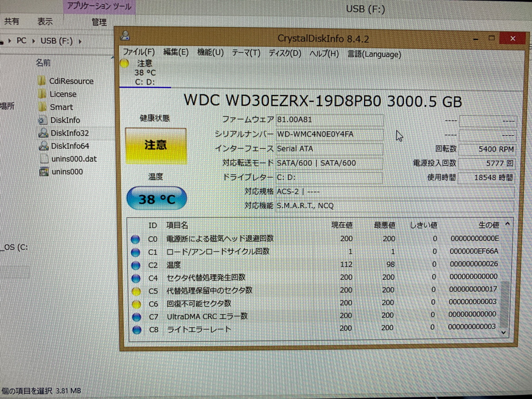
Task: Expand the PC breadcrumb path arrow
Action: tap(33, 41)
